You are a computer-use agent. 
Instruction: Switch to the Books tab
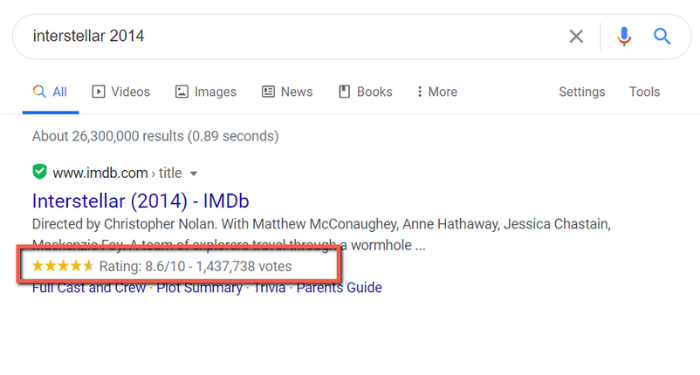click(x=365, y=92)
